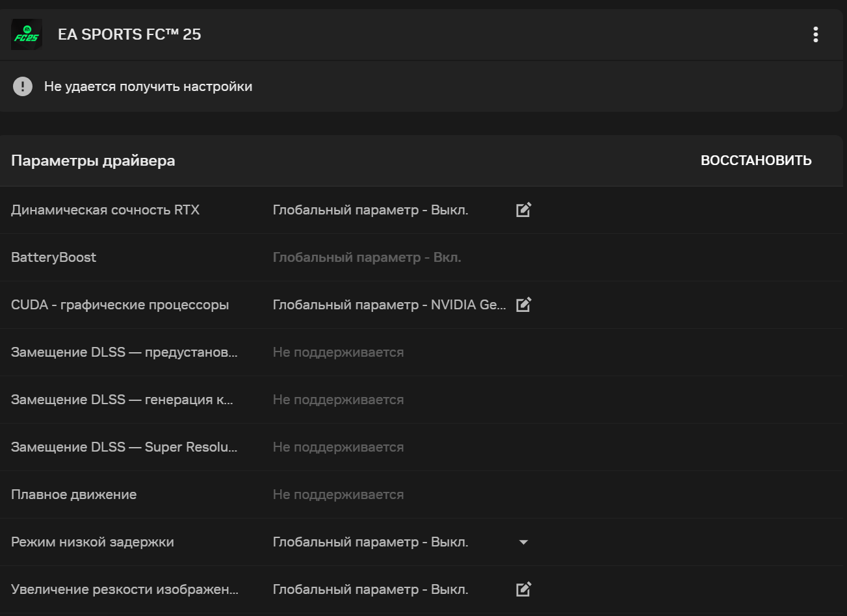Click Не поддерживается next to DLSS генерация к...
847x616 pixels.
click(x=338, y=400)
